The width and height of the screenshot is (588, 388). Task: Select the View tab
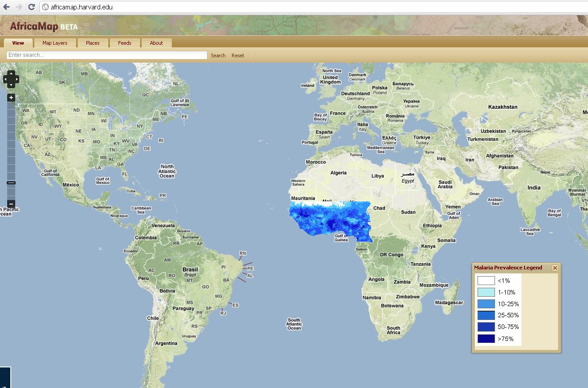coord(18,43)
